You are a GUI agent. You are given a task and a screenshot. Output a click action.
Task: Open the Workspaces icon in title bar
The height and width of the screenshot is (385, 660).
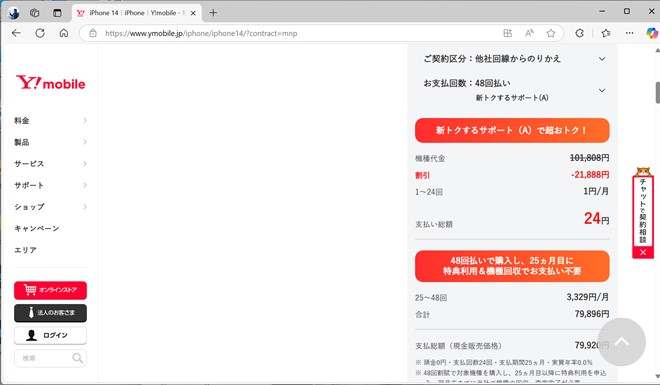click(35, 13)
